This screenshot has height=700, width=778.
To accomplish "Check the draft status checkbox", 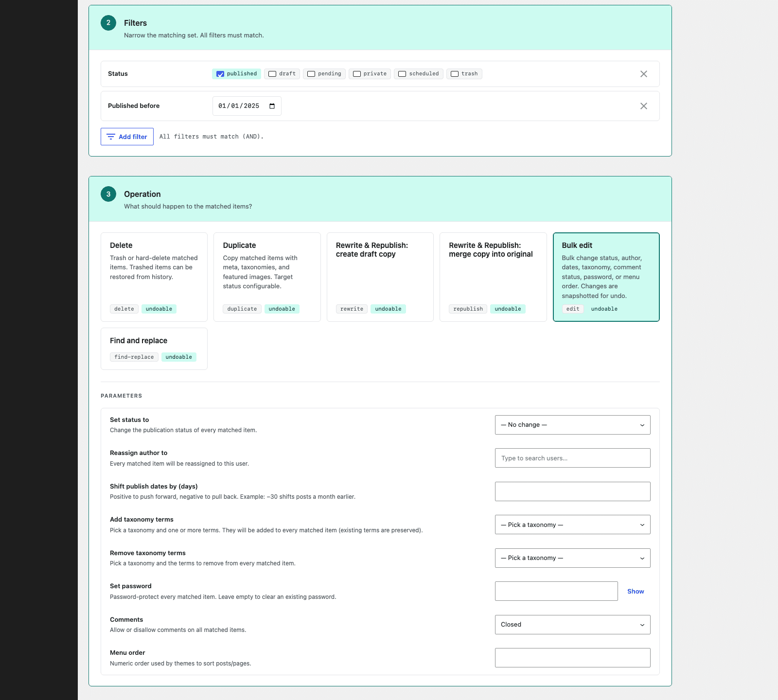I will tap(272, 74).
